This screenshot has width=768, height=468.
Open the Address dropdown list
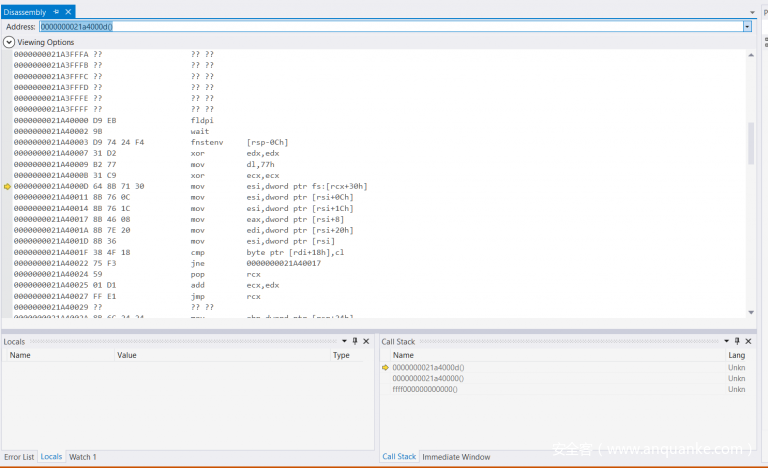(747, 26)
